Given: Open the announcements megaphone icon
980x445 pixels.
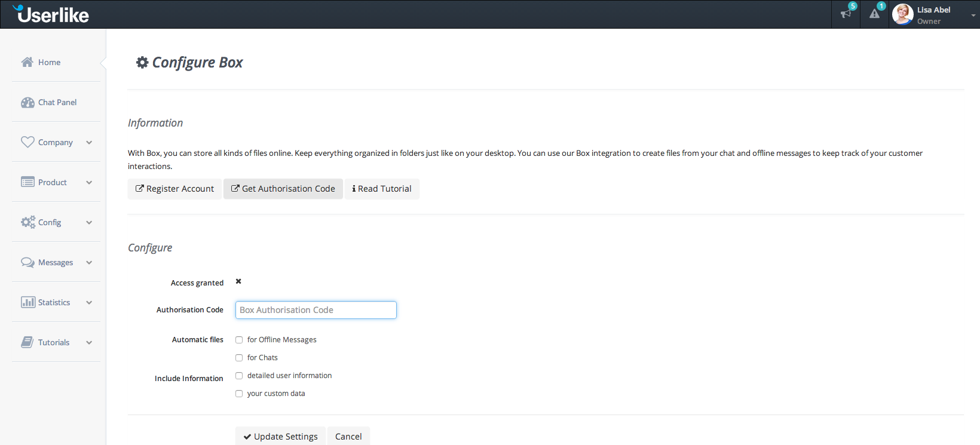Looking at the screenshot, I should pos(846,14).
